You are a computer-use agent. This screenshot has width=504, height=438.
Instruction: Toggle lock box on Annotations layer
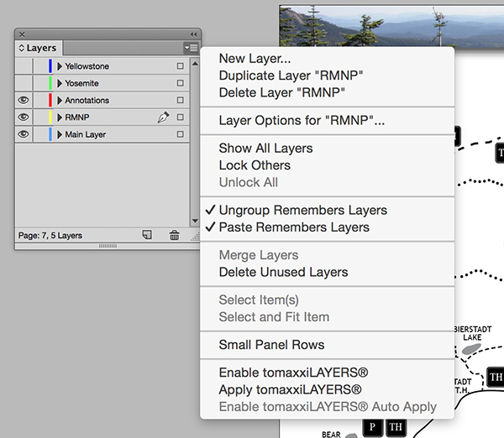(39, 100)
